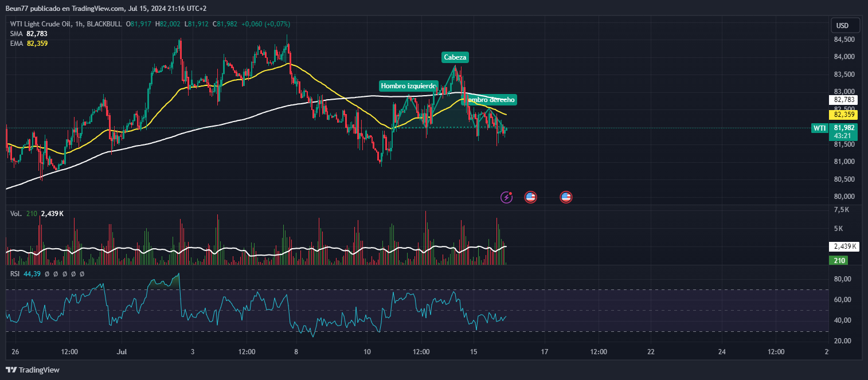The image size is (868, 380).
Task: Open the rightmost US flag economic event
Action: coord(566,197)
